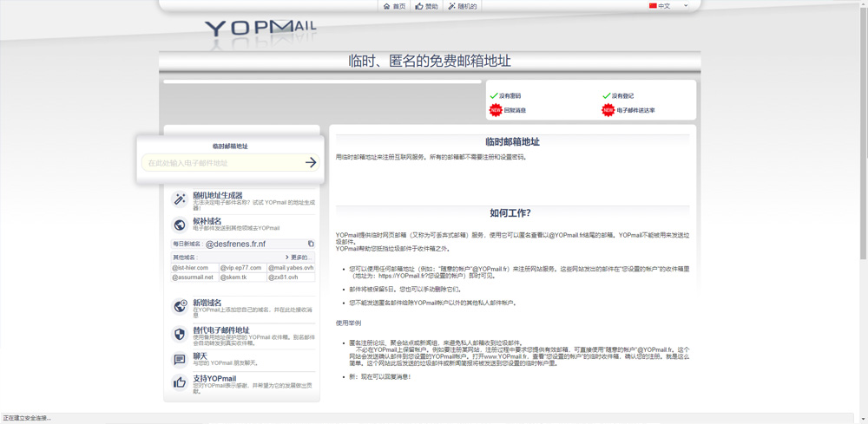Choose the @mail.yabes.ovh domain
The image size is (868, 424).
click(x=291, y=268)
